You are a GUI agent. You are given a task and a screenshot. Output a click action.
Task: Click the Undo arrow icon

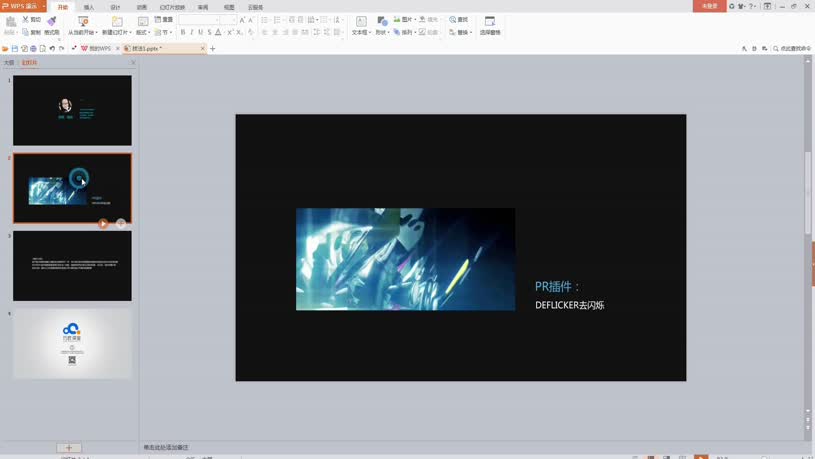pos(52,48)
